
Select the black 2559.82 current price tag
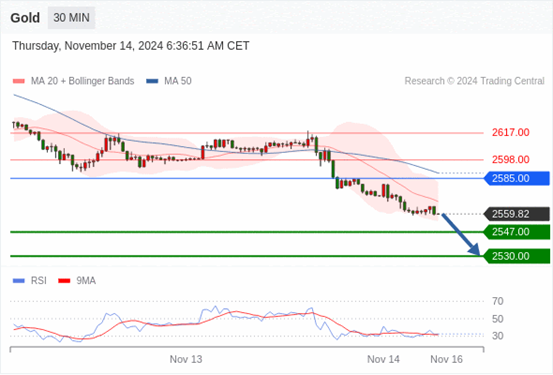click(x=517, y=214)
